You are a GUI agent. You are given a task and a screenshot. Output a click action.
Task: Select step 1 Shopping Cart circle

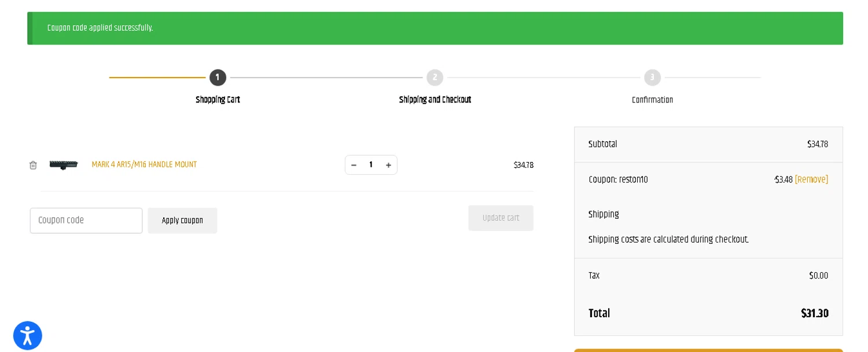pyautogui.click(x=218, y=78)
